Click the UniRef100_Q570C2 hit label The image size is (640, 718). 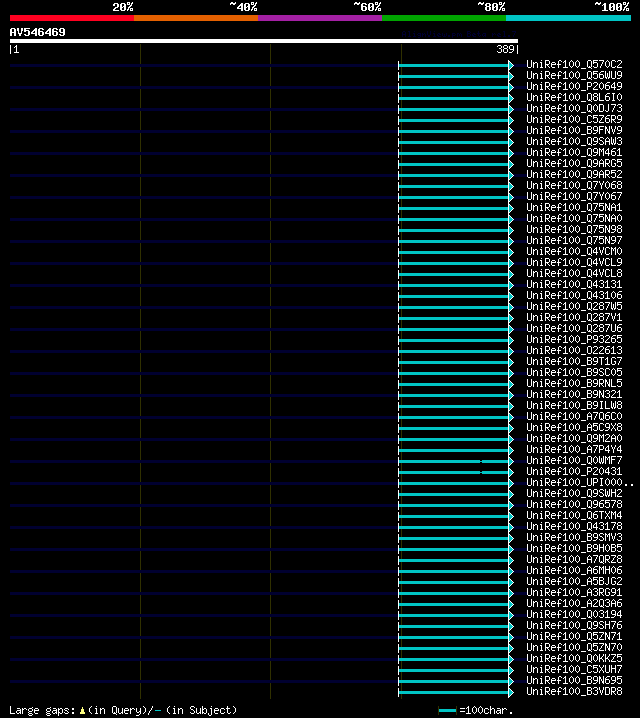(574, 65)
